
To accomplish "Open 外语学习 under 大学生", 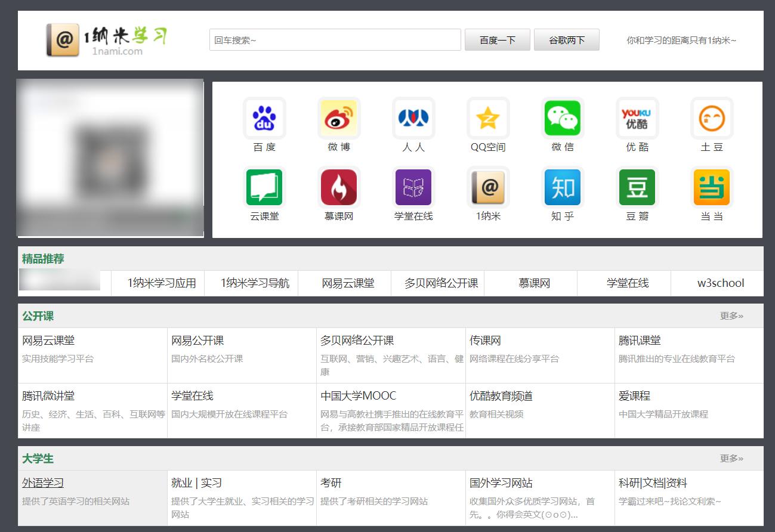I will 41,482.
